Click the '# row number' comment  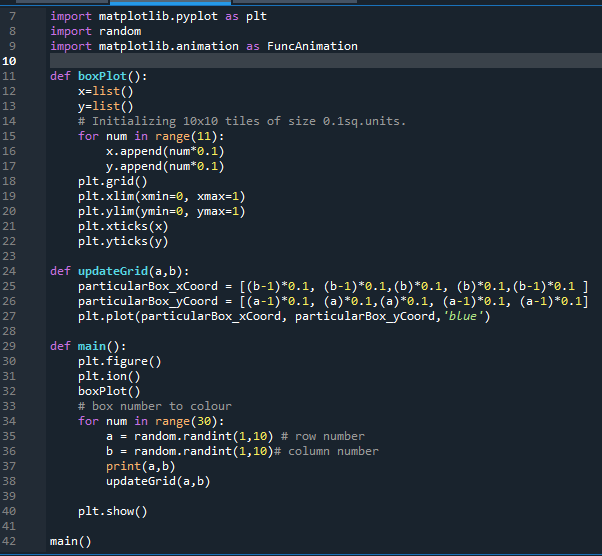[x=322, y=436]
